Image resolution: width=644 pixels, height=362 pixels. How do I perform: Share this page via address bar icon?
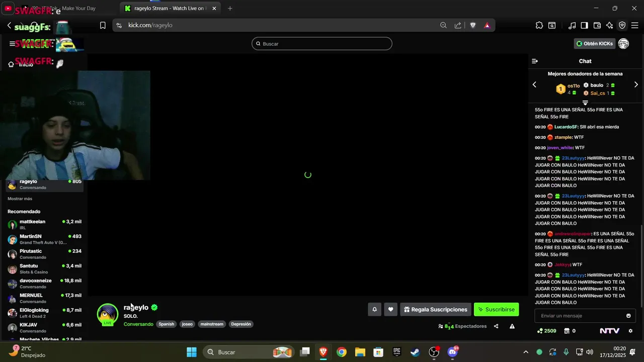click(x=458, y=25)
